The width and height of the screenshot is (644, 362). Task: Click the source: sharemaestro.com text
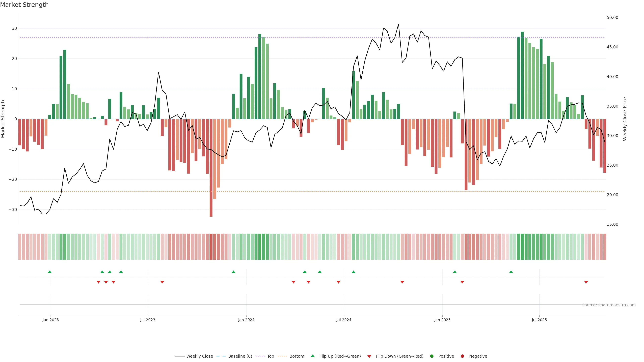click(x=609, y=305)
